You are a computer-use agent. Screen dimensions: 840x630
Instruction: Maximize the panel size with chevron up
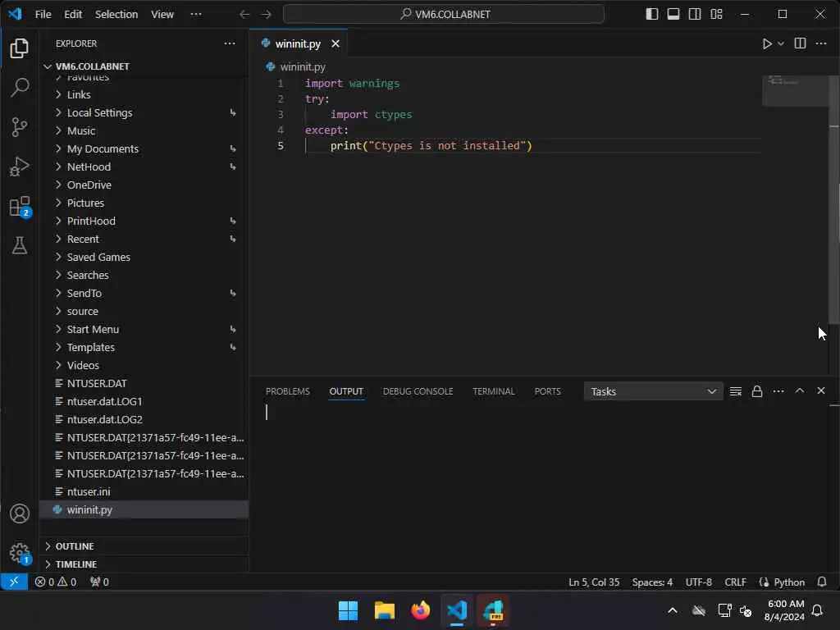point(800,391)
